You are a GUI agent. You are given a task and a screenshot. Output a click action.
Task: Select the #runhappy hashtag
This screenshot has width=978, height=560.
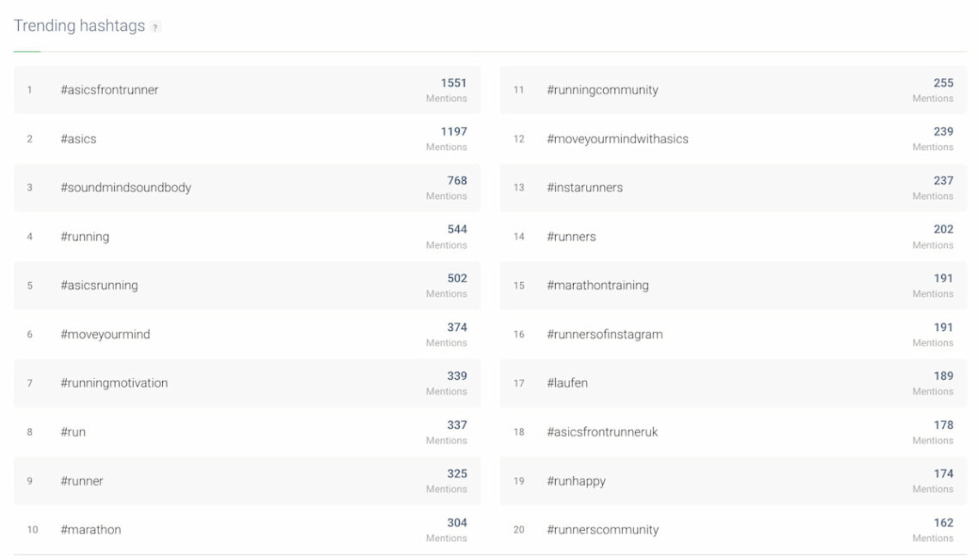576,481
